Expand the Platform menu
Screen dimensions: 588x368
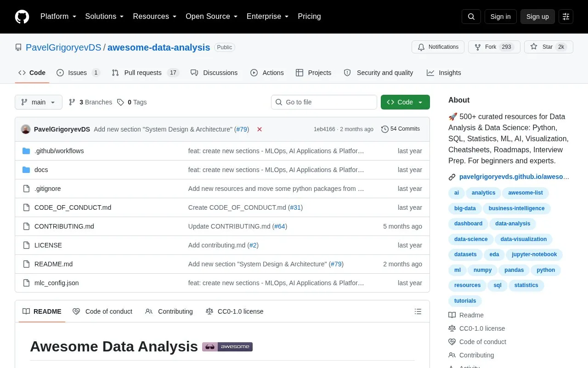coord(58,17)
